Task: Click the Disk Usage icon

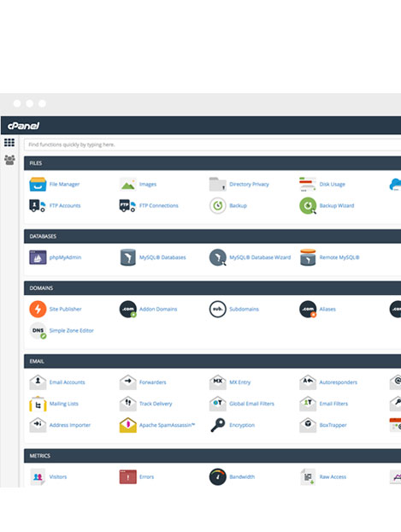Action: [308, 184]
